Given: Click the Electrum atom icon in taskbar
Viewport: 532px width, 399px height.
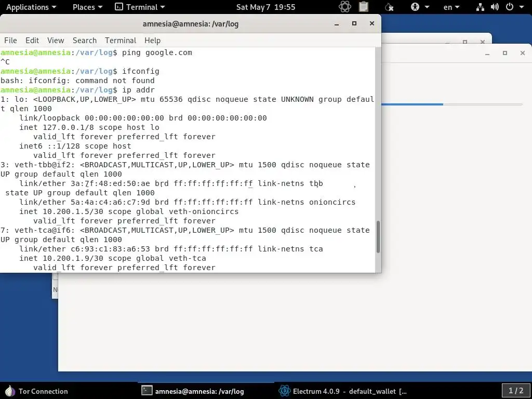Looking at the screenshot, I should [x=284, y=391].
